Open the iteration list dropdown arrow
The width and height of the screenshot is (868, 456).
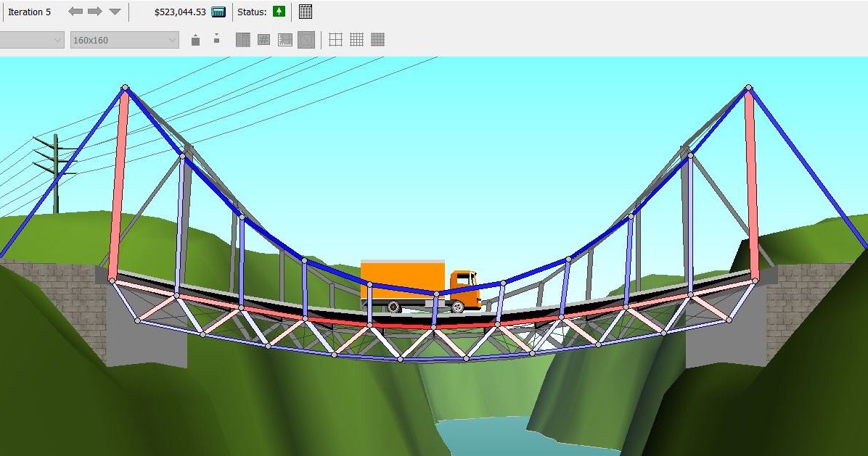coord(115,12)
